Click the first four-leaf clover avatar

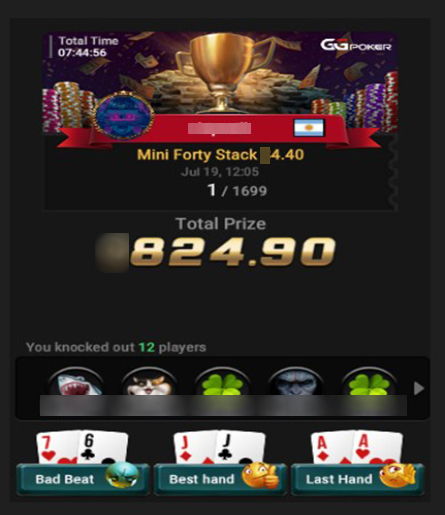coord(222,382)
